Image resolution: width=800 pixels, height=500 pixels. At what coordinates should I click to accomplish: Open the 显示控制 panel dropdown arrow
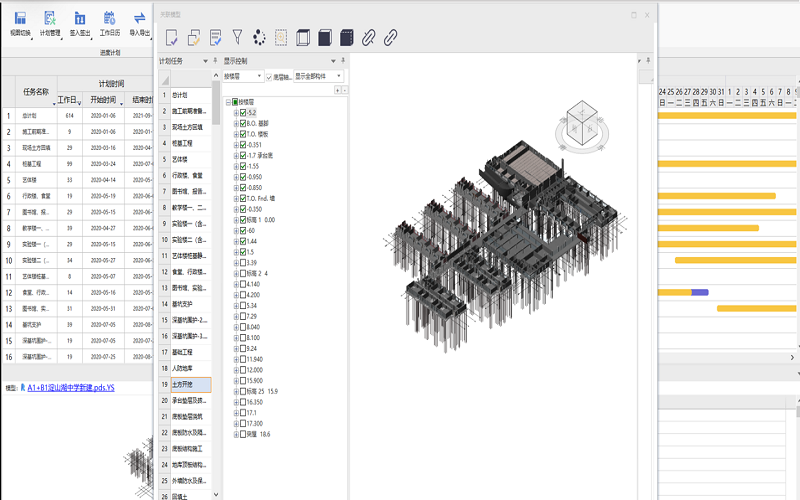333,61
